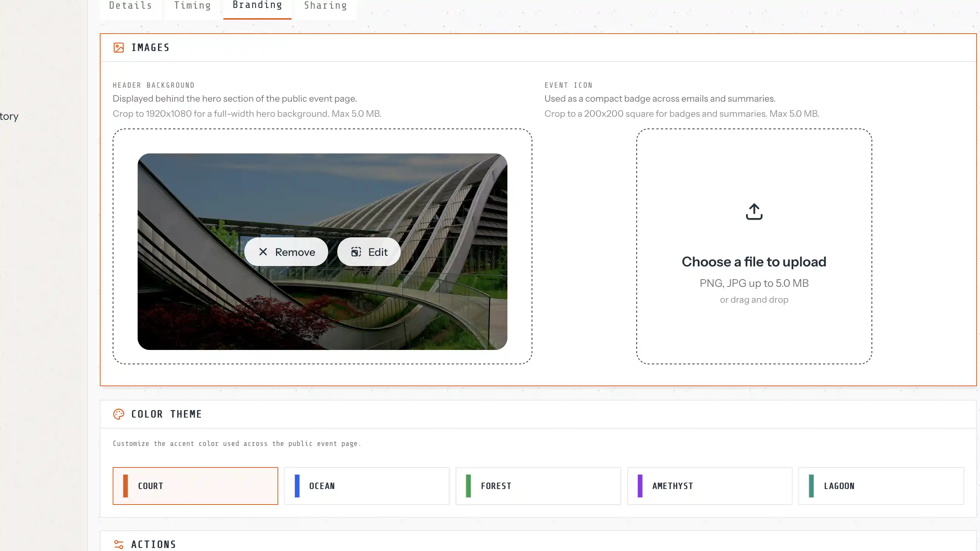This screenshot has width=980, height=551.
Task: Edit the header background image
Action: click(369, 252)
